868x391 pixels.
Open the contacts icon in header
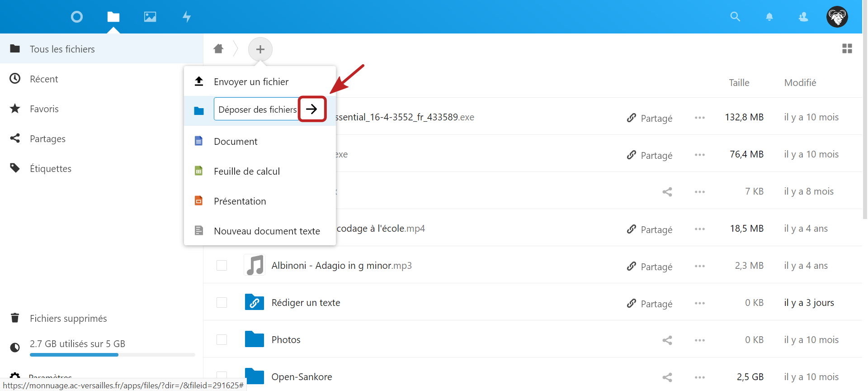click(803, 17)
